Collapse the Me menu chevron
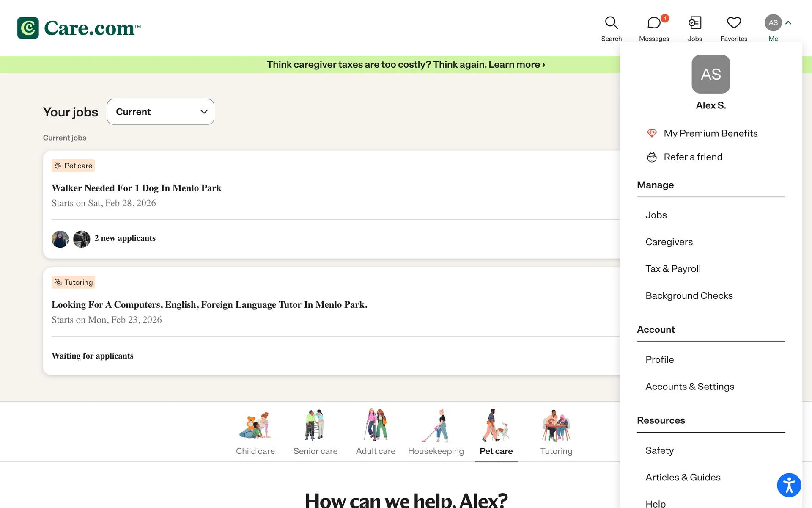Image resolution: width=812 pixels, height=508 pixels. pos(788,23)
